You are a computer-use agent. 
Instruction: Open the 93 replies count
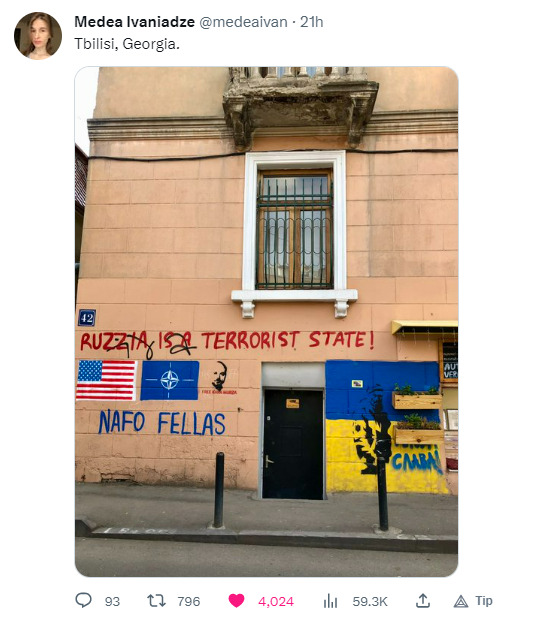(112, 601)
